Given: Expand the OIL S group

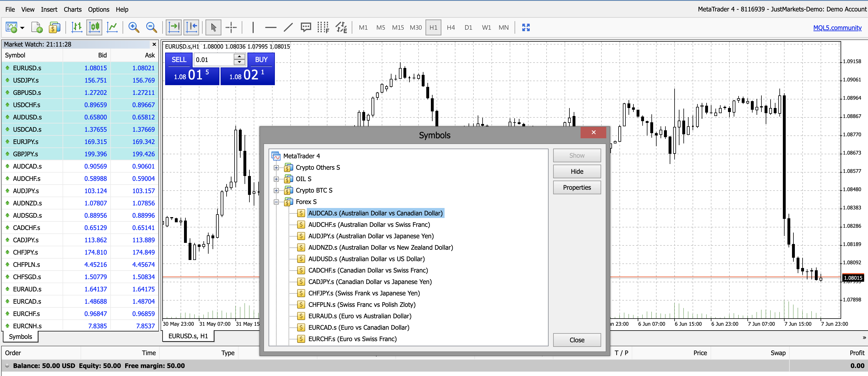Looking at the screenshot, I should point(276,179).
